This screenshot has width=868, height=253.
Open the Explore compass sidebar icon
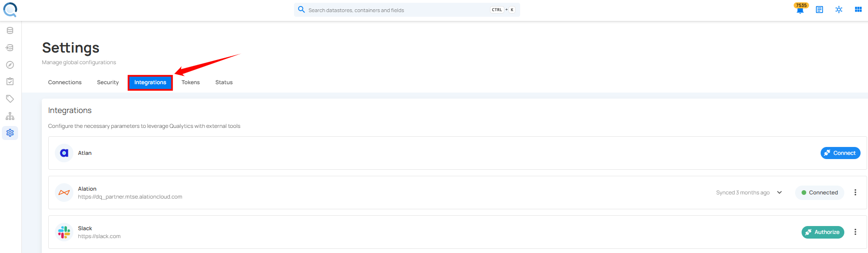[10, 65]
